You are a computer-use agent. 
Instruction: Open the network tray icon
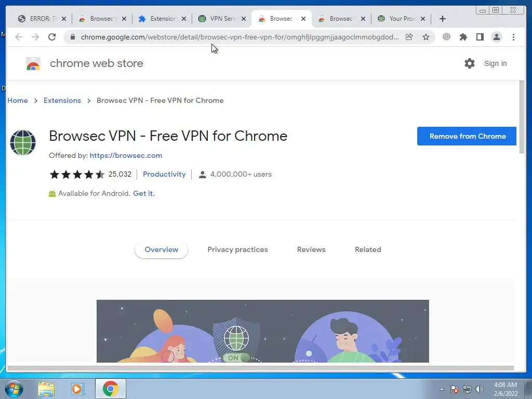coord(467,389)
